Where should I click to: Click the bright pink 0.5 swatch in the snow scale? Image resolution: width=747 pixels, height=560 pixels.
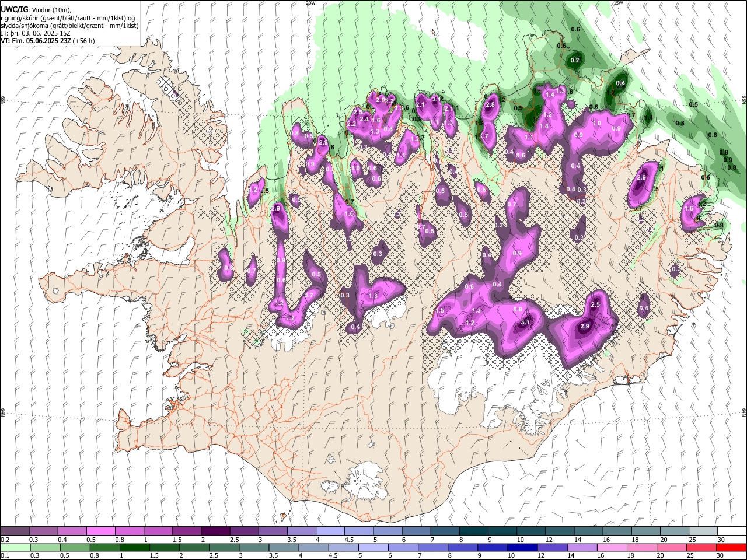tap(101, 531)
